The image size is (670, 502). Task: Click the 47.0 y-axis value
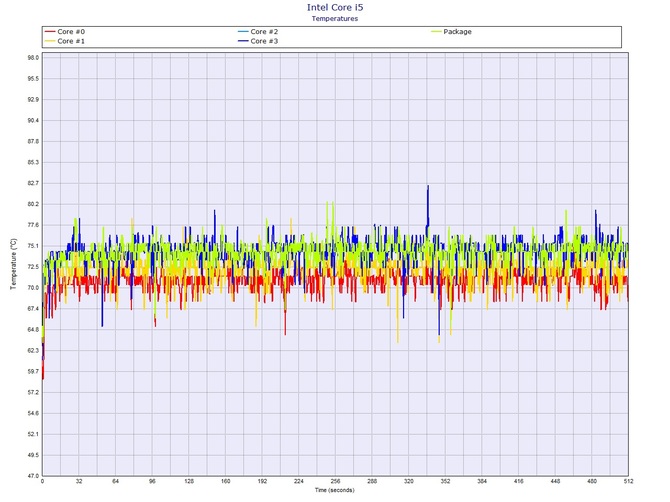(33, 476)
